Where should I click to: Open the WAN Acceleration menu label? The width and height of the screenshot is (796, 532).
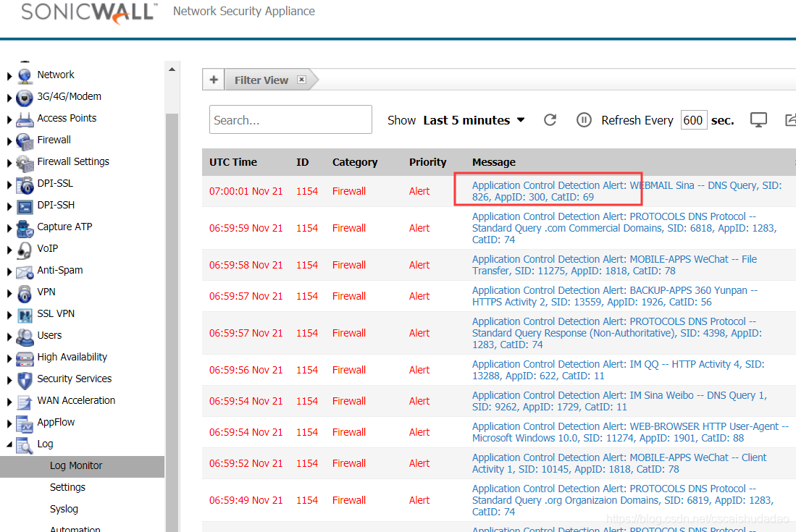(x=76, y=401)
